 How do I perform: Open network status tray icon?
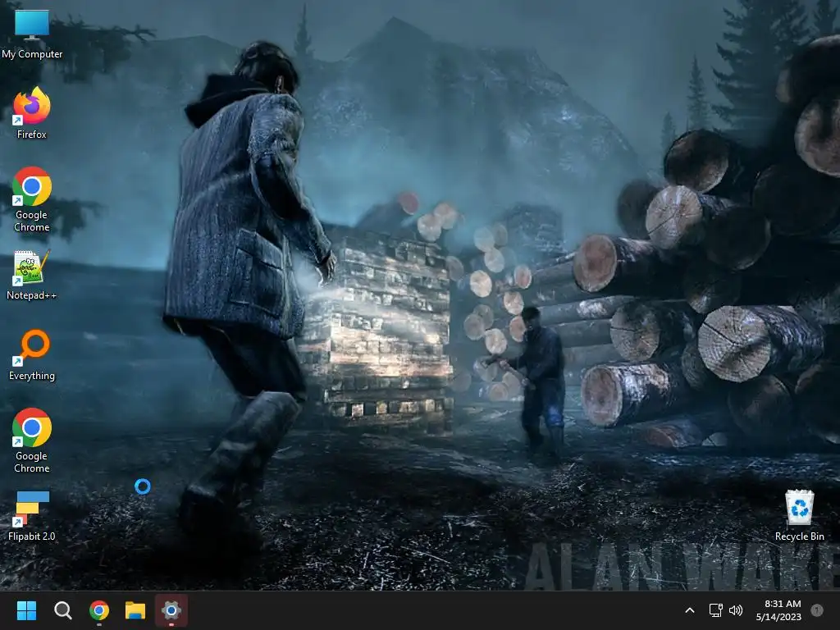[x=715, y=610]
